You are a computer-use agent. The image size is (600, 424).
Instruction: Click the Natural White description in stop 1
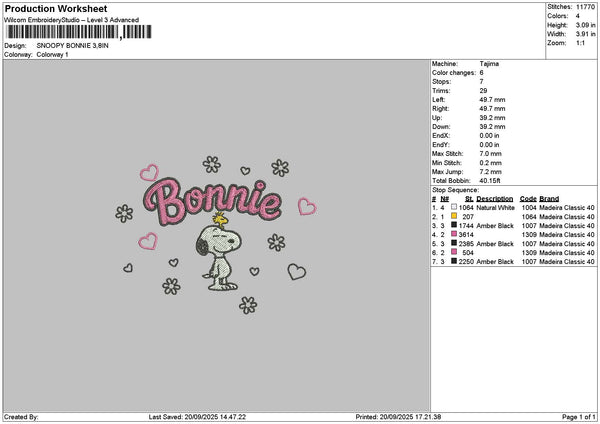496,208
